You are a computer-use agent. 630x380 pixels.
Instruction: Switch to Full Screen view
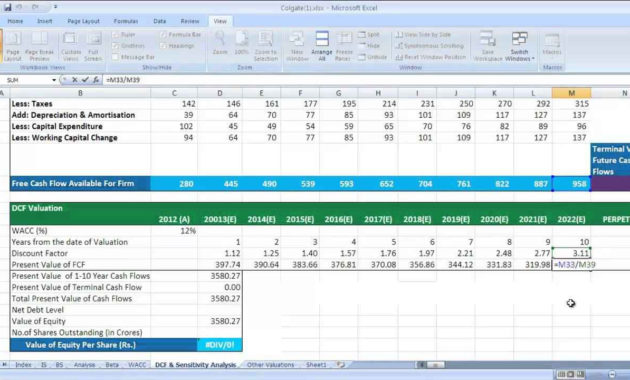tap(93, 46)
